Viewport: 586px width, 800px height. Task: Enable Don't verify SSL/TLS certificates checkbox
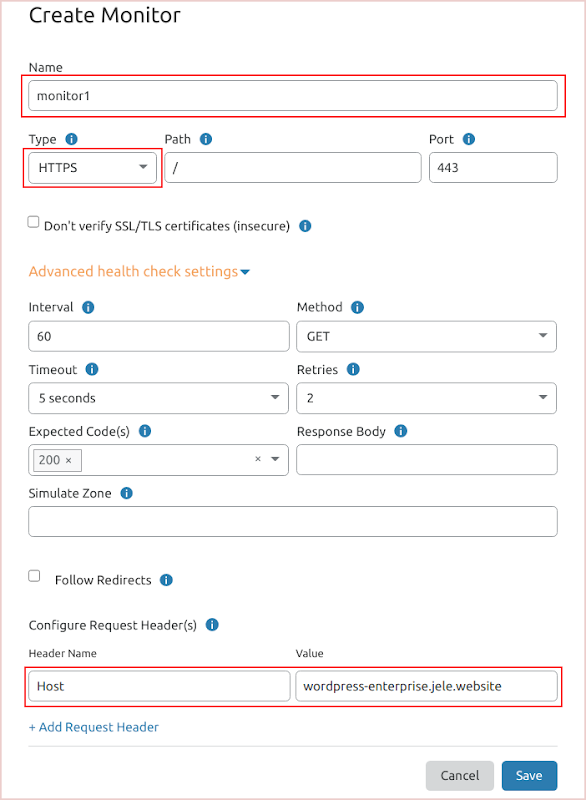pyautogui.click(x=33, y=222)
